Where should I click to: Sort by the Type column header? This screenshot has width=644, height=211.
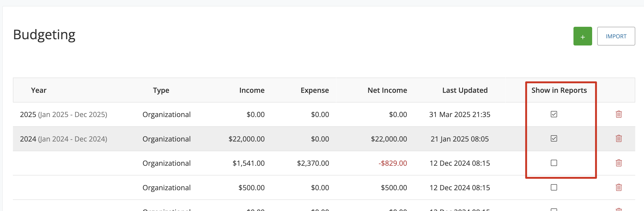point(161,90)
